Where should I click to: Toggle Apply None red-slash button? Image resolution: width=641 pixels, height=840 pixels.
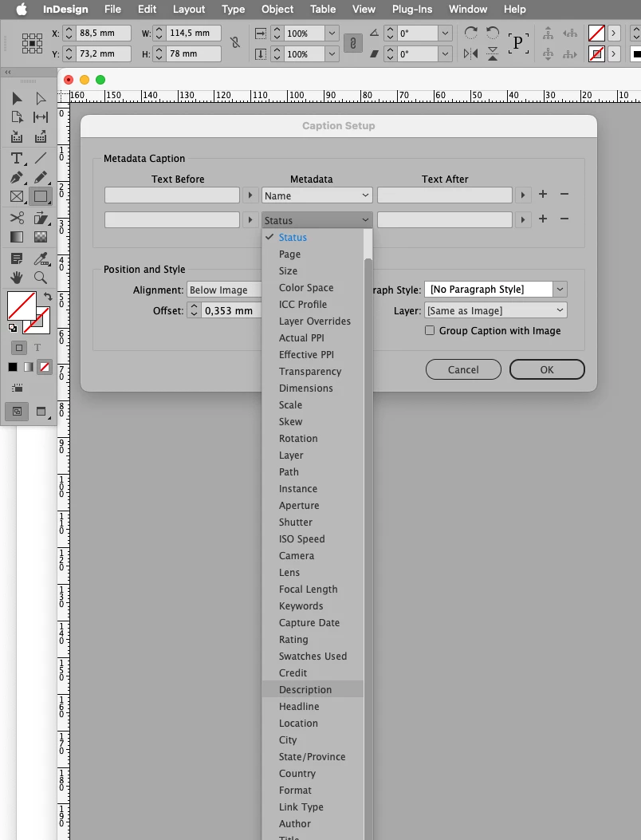click(x=45, y=367)
